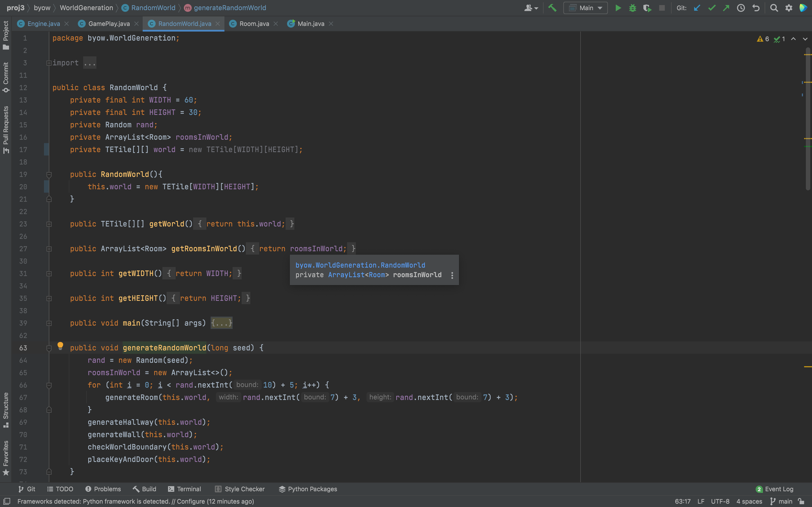Click the green Run button
The height and width of the screenshot is (507, 812).
pyautogui.click(x=618, y=8)
